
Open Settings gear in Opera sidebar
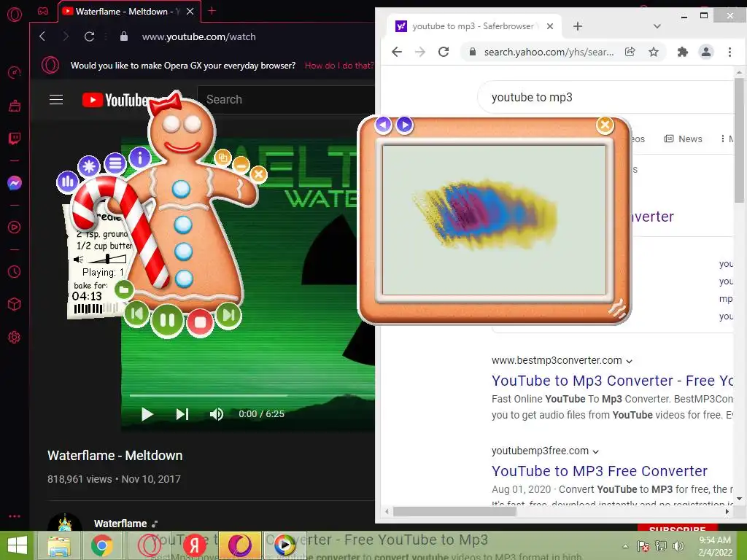pyautogui.click(x=15, y=338)
